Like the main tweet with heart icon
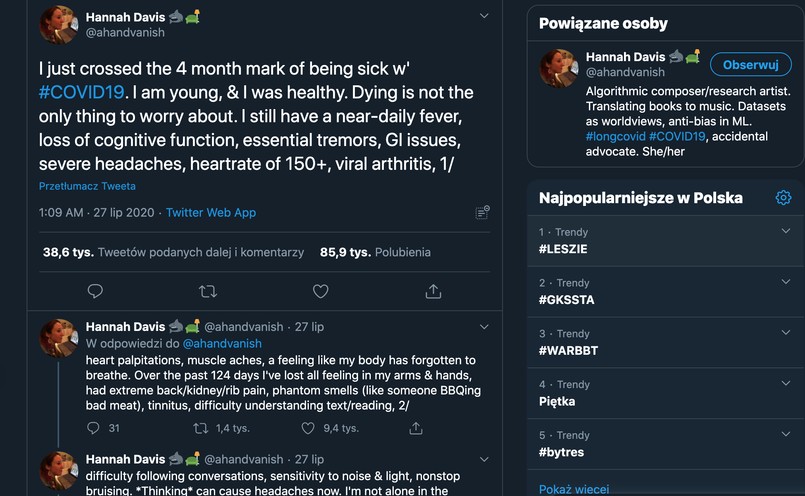The image size is (805, 496). 321,291
